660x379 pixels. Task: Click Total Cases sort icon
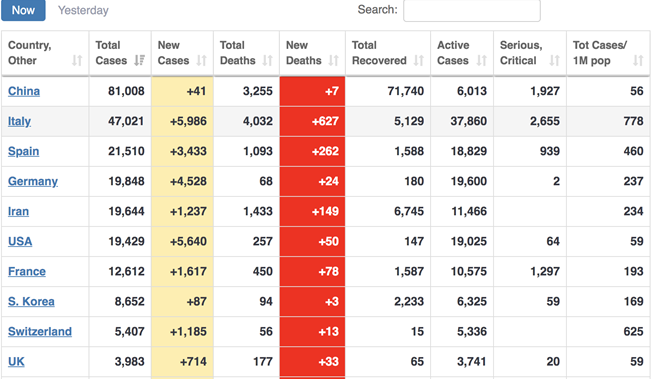pyautogui.click(x=139, y=61)
